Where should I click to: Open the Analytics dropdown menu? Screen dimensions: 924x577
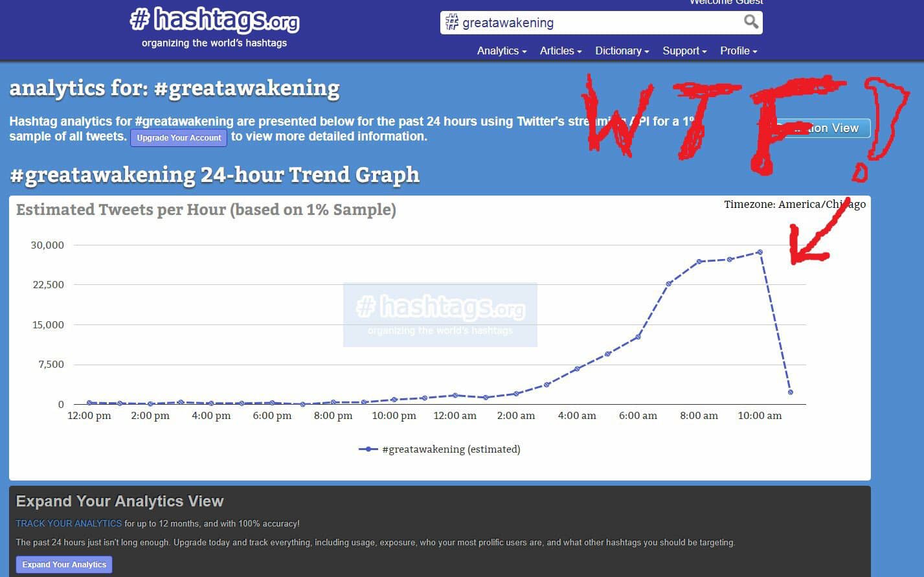coord(501,51)
